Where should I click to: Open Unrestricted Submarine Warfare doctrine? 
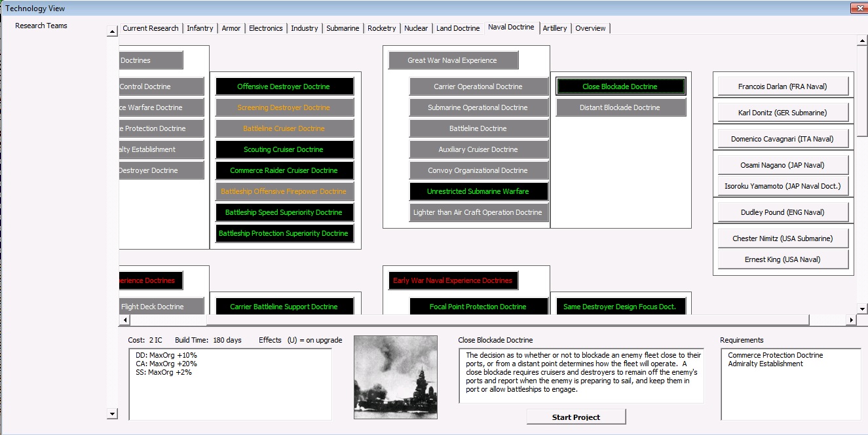point(479,191)
